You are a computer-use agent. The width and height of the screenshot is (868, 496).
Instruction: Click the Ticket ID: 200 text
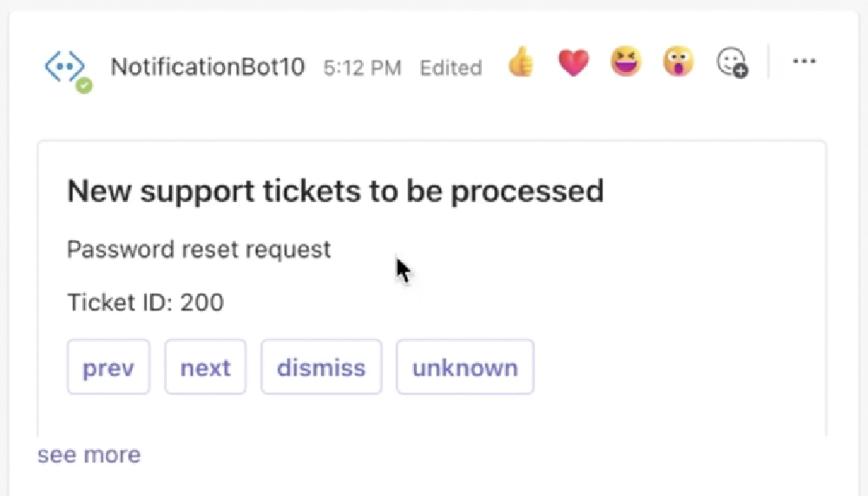(145, 303)
